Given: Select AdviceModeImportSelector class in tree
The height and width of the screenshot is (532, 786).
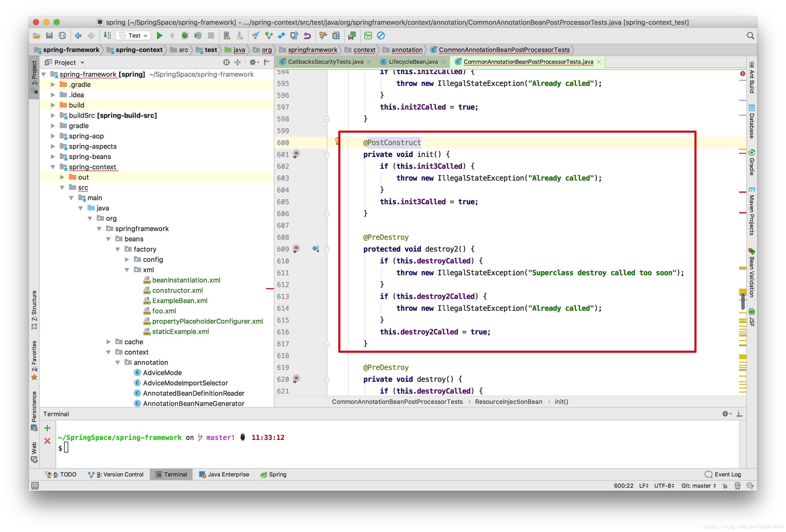Looking at the screenshot, I should 185,383.
